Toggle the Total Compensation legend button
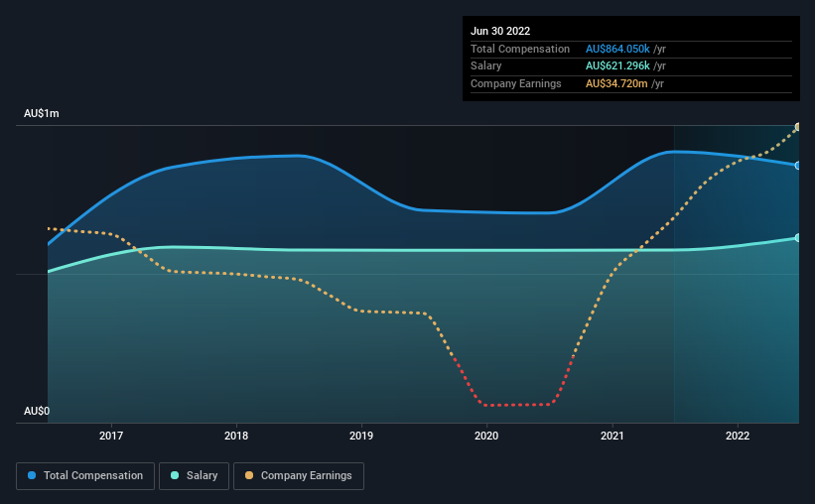815x504 pixels. (85, 476)
